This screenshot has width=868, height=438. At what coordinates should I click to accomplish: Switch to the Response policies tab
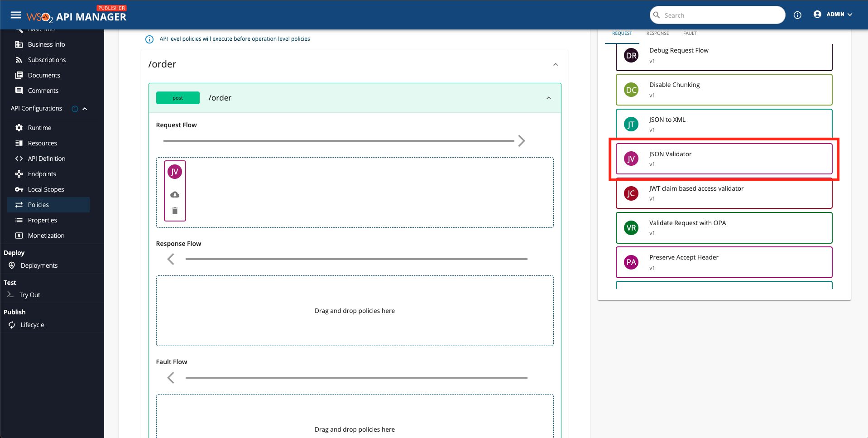coord(657,34)
